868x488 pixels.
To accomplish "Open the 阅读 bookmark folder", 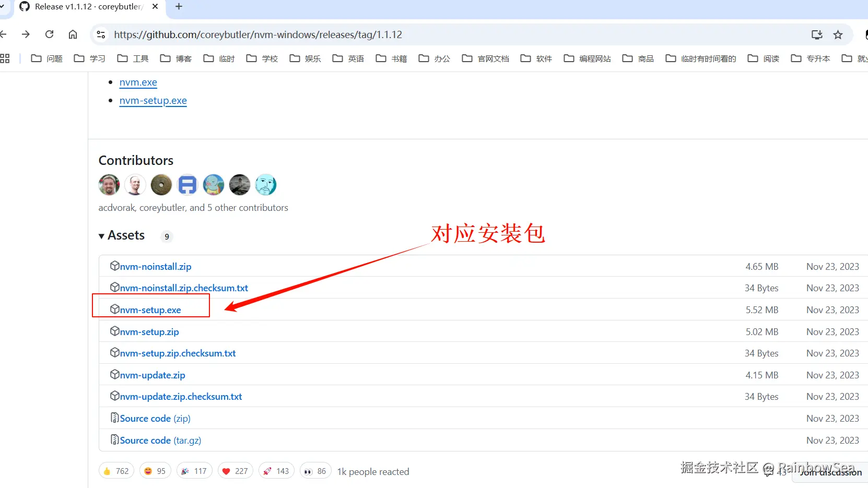I will tap(764, 58).
